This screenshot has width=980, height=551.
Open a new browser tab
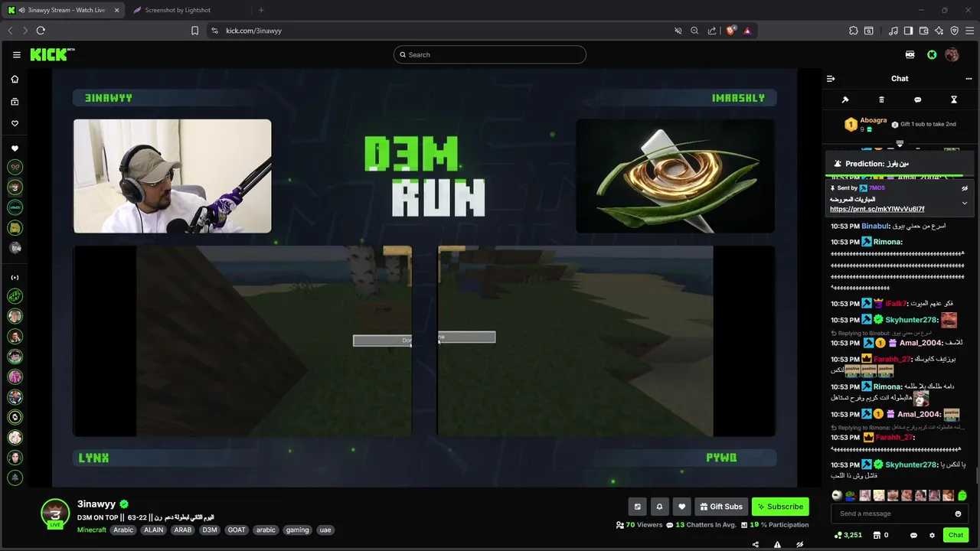pyautogui.click(x=261, y=10)
